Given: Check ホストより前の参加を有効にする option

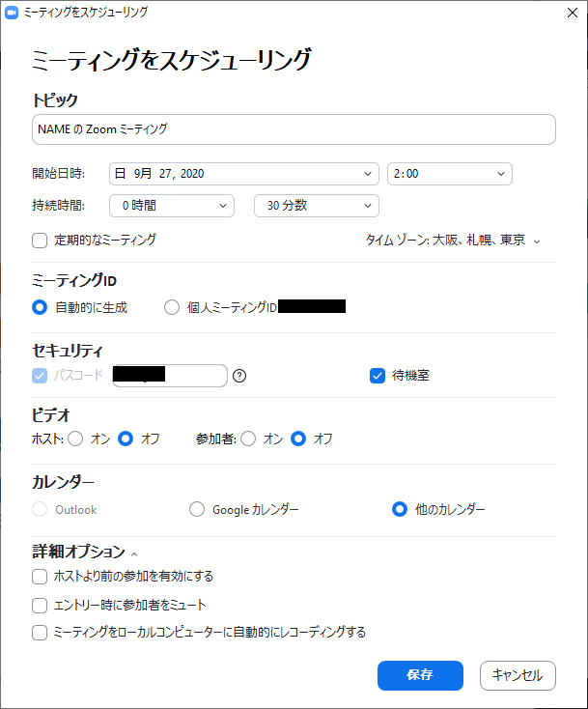Looking at the screenshot, I should [x=40, y=577].
